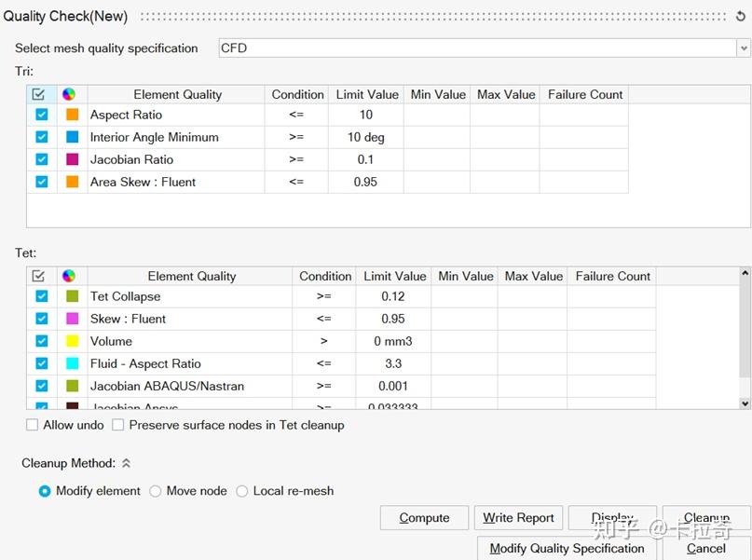Screen dimensions: 752x560
Task: Click the Write Report button
Action: pyautogui.click(x=518, y=518)
